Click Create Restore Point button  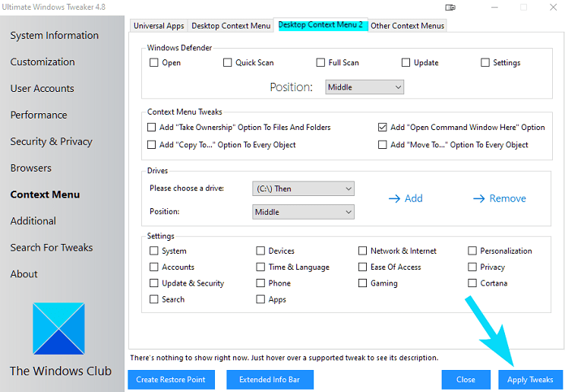pyautogui.click(x=171, y=380)
